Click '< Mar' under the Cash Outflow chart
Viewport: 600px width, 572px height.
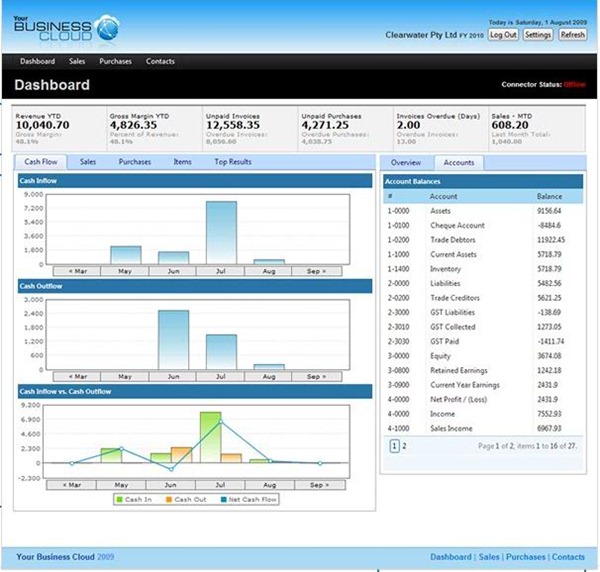(x=77, y=376)
